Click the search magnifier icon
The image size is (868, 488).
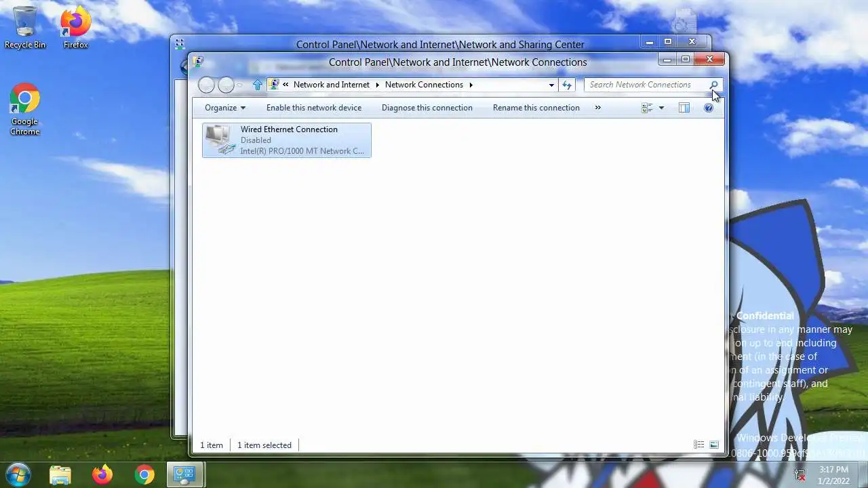click(714, 85)
